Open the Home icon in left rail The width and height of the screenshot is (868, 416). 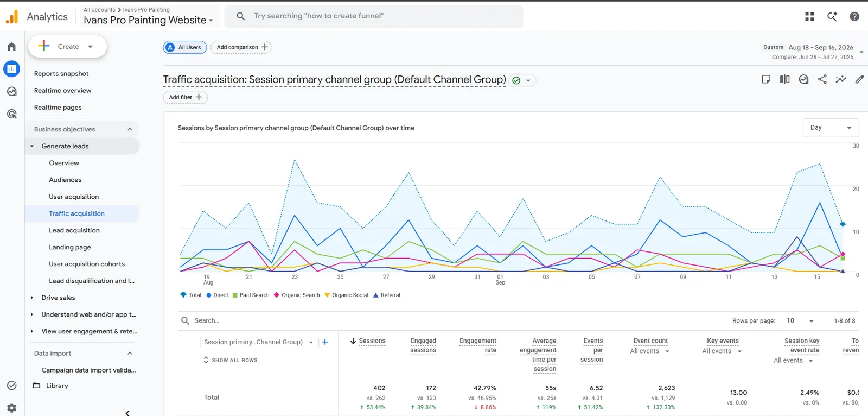pyautogui.click(x=11, y=47)
